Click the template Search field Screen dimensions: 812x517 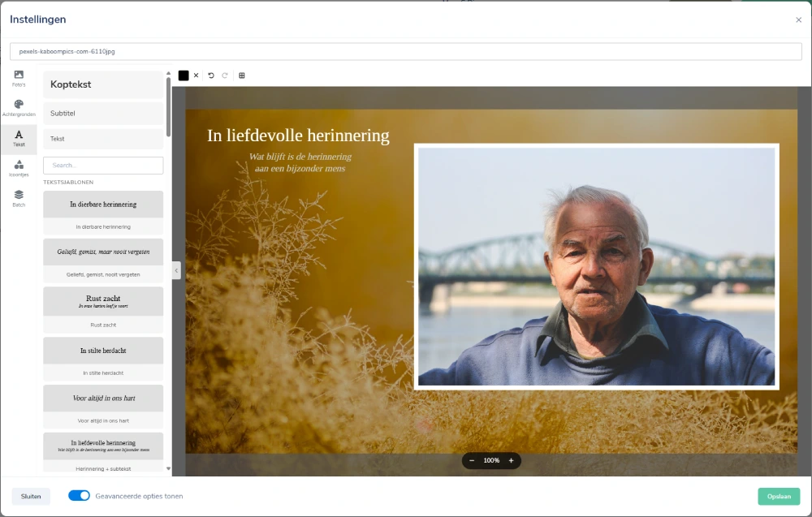click(x=103, y=166)
